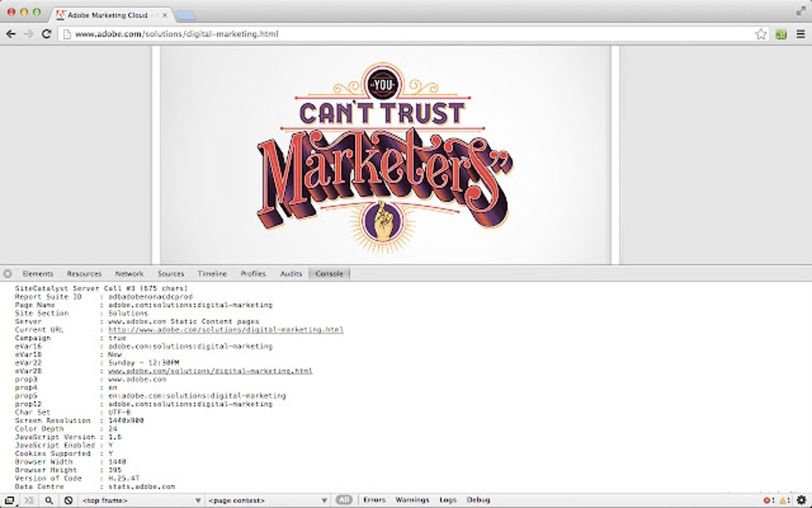Click the browser back arrow
Viewport: 812px width, 508px height.
coord(10,34)
